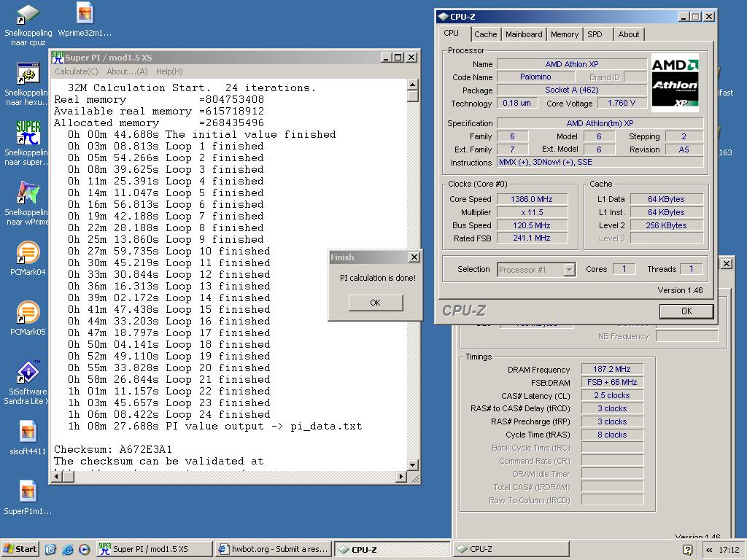Click the Code Name field Palomino
Screen dimensions: 747x560
pos(535,77)
